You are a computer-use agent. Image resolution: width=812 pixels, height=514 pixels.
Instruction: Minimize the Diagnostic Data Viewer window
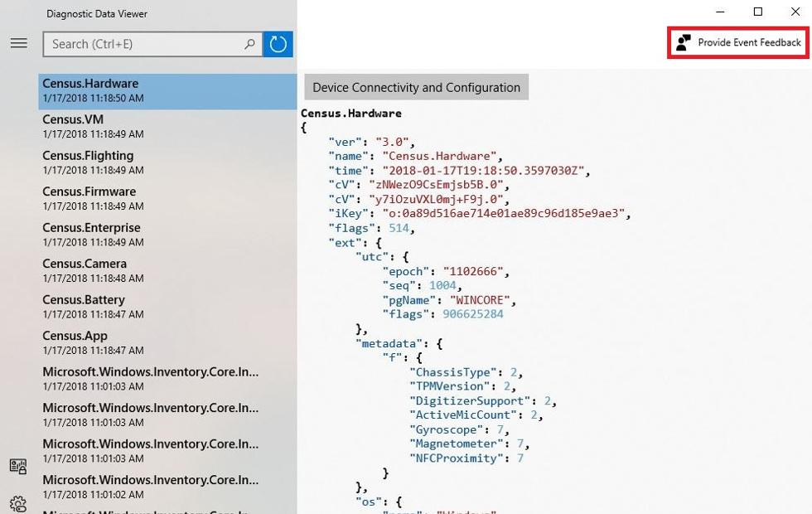tap(720, 12)
